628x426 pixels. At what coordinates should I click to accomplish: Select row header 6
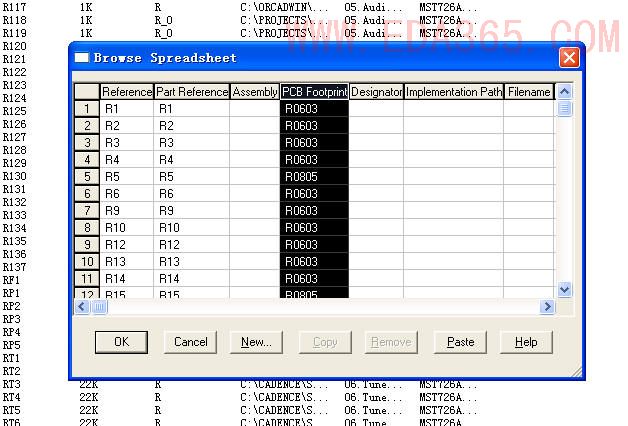(x=87, y=193)
